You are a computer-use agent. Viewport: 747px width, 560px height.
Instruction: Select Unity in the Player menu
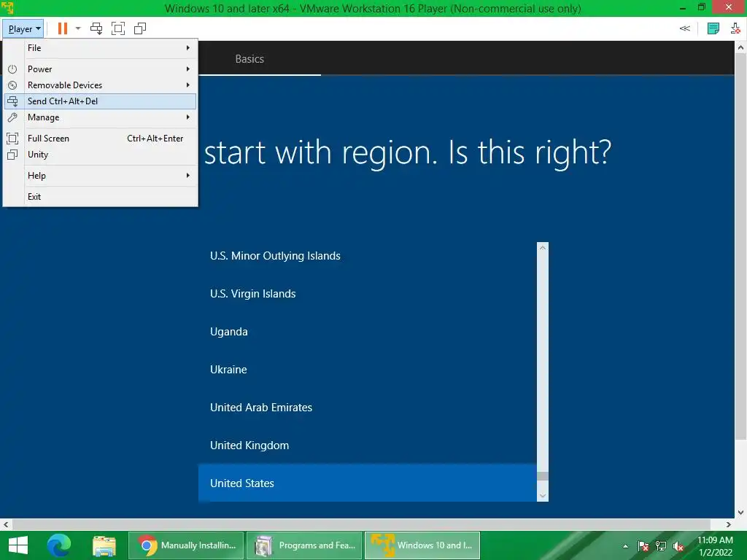[101, 155]
